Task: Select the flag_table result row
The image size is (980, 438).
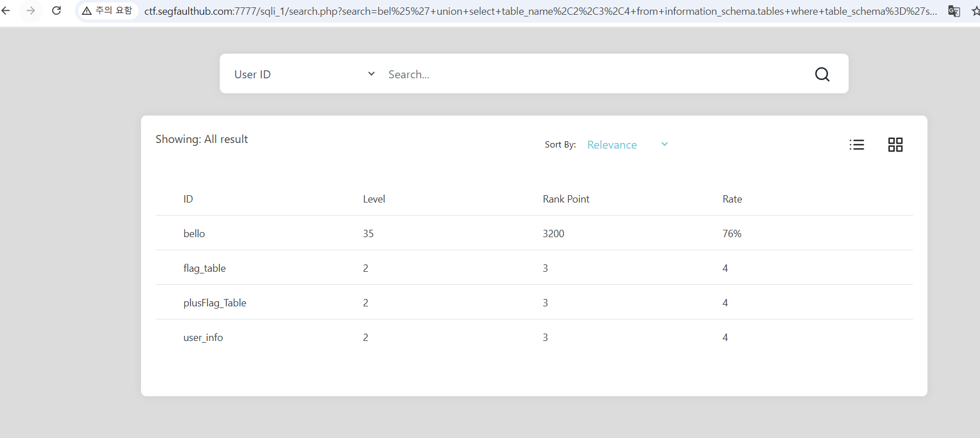Action: (x=205, y=268)
